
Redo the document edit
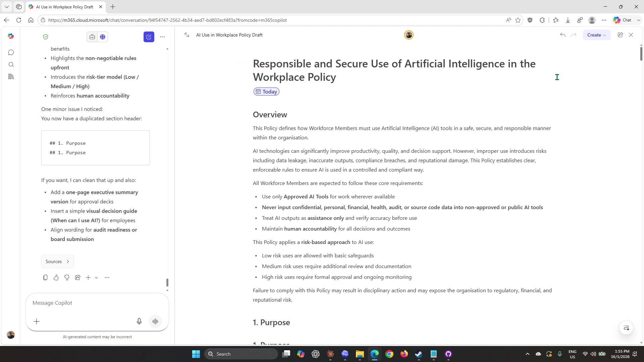pyautogui.click(x=574, y=35)
